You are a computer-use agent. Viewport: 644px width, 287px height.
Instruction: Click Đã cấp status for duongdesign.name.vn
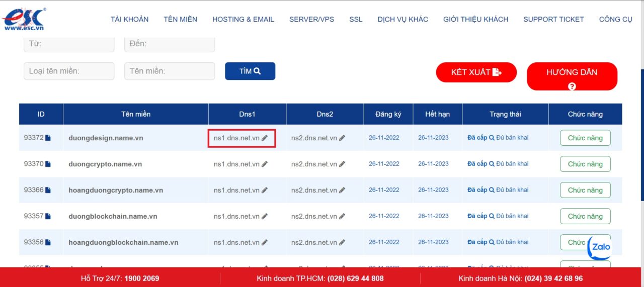click(x=477, y=138)
